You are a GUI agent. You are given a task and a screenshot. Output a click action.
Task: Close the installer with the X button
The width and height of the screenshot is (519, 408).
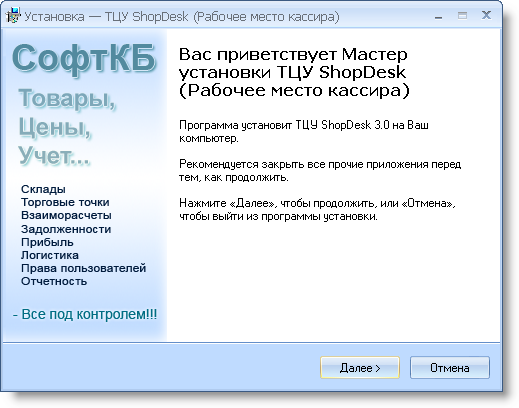tap(486, 15)
